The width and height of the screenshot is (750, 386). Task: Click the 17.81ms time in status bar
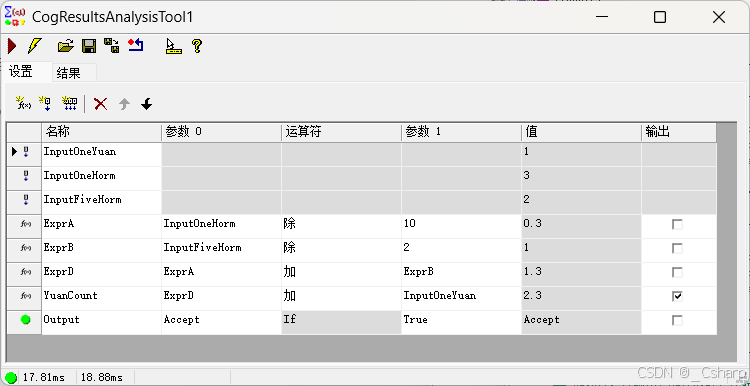point(44,377)
